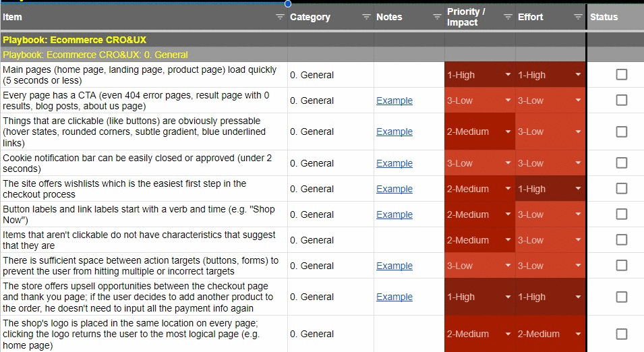Toggle Status checkbox for shop's logo row

622,334
